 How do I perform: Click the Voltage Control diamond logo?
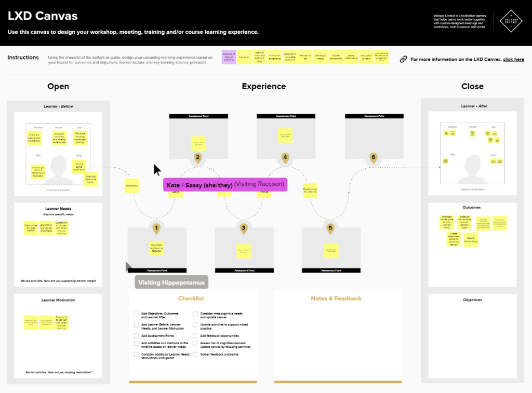(511, 21)
